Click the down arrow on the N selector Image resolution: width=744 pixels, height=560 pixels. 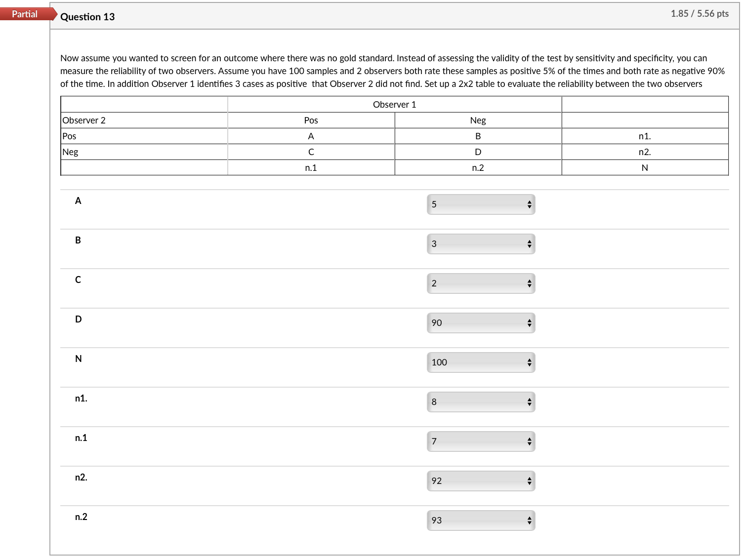coord(529,365)
